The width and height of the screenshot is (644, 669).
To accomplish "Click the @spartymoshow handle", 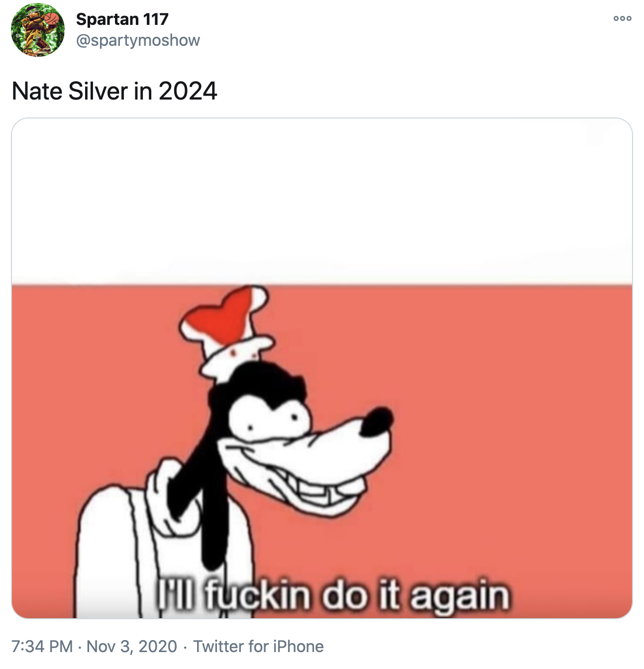I will pos(138,40).
